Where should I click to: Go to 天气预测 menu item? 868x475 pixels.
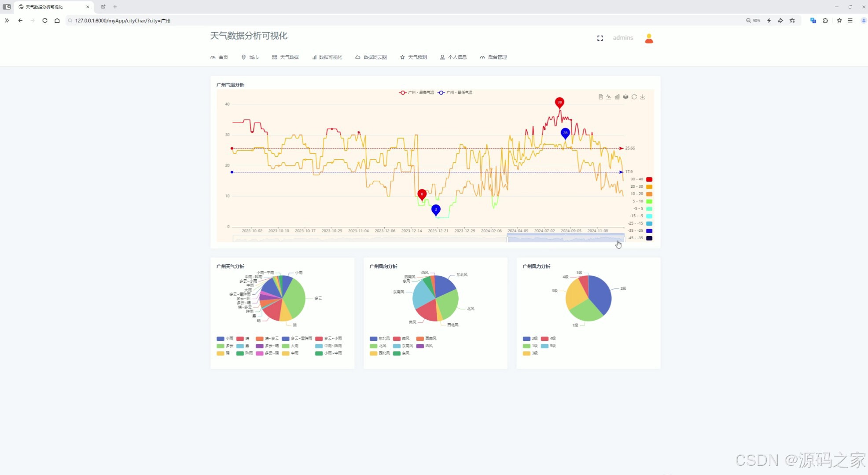tap(413, 57)
